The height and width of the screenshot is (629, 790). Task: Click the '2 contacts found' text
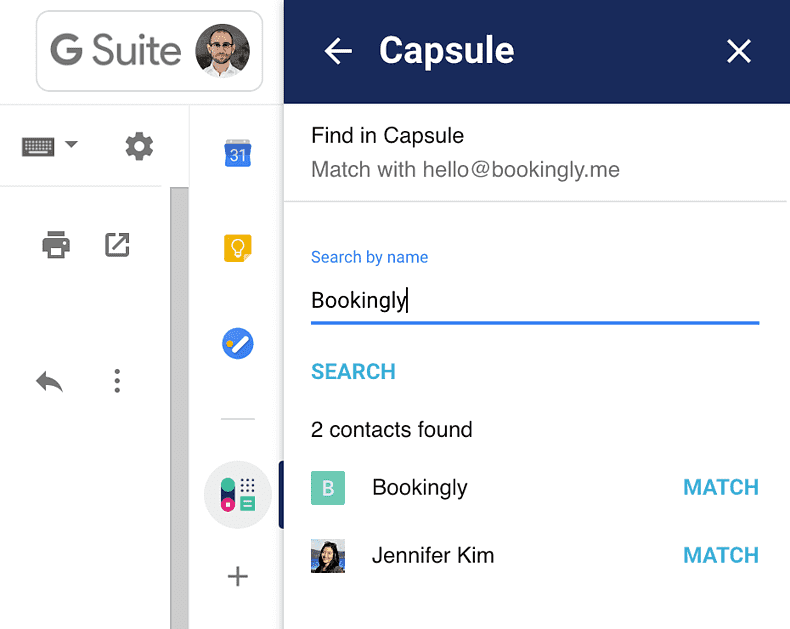tap(391, 430)
